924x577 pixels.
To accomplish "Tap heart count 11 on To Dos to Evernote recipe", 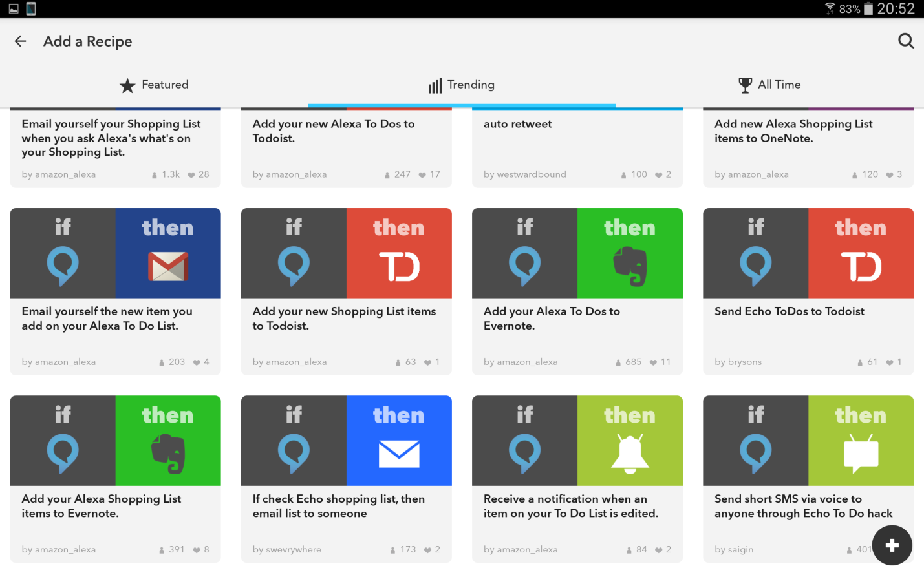I will 660,362.
